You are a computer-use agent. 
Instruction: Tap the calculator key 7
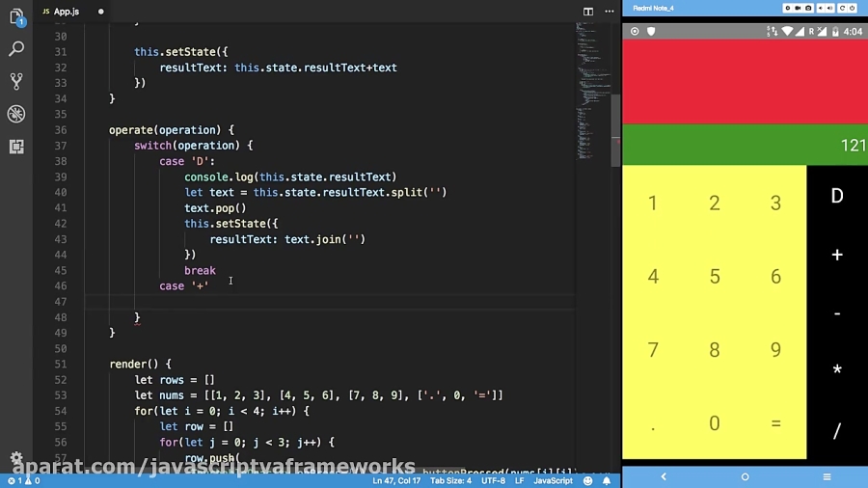[x=653, y=350]
